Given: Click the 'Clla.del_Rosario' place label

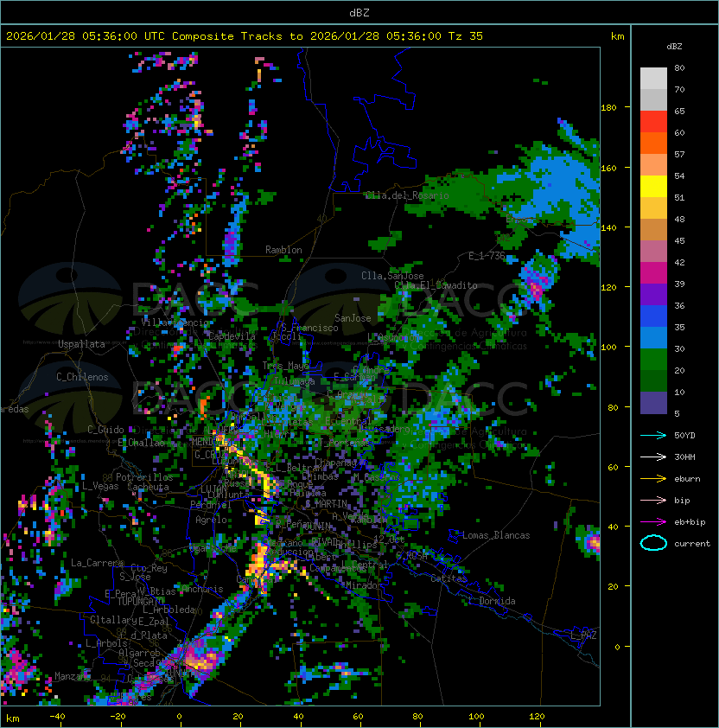Looking at the screenshot, I should point(407,195).
